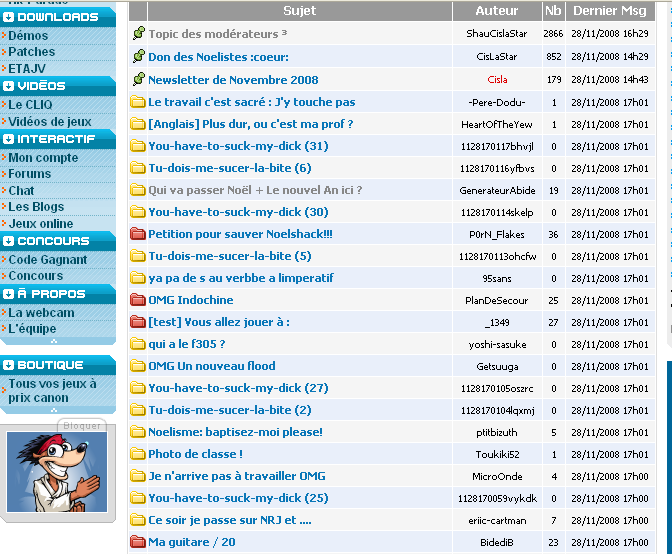Click the red folder icon next to Ma guitare / 20

pos(138,542)
